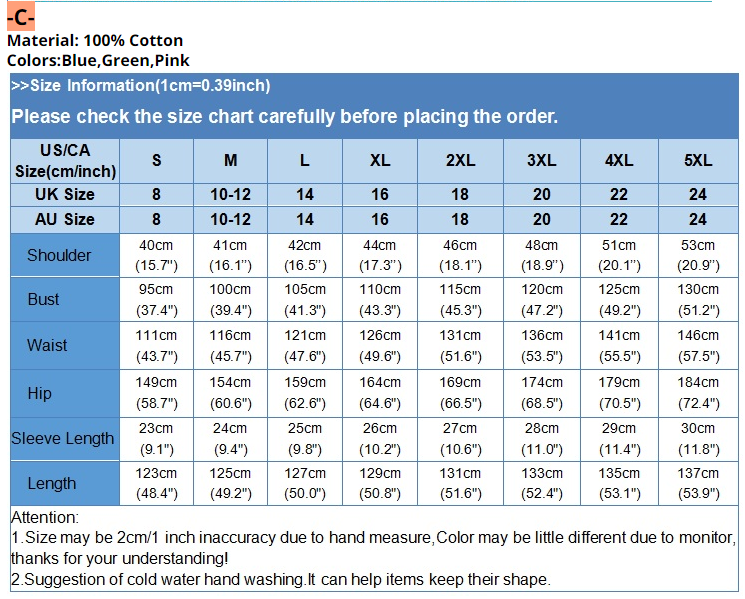Click the Material: 100% Cotton text
The width and height of the screenshot is (745, 599).
point(95,41)
